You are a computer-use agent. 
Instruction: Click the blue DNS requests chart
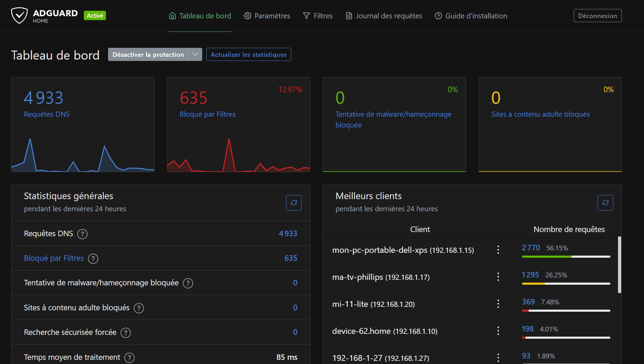coord(83,155)
